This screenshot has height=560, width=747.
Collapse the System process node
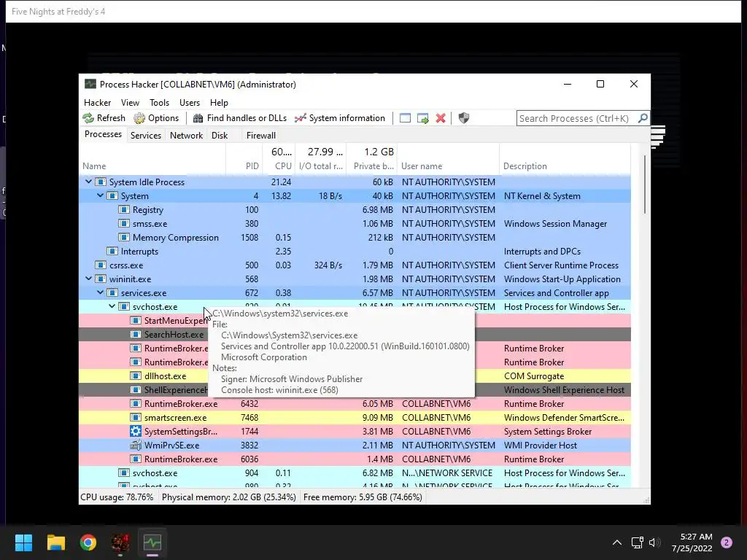tap(100, 195)
